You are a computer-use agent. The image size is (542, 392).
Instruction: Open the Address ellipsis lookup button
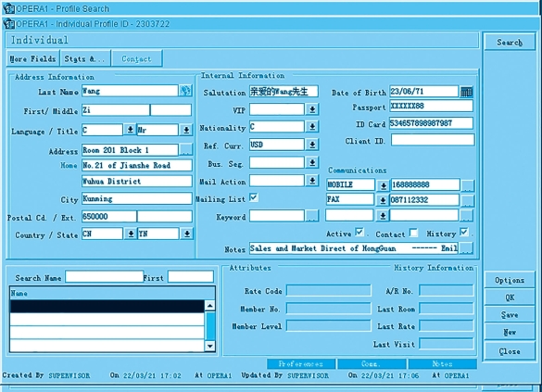tap(186, 150)
